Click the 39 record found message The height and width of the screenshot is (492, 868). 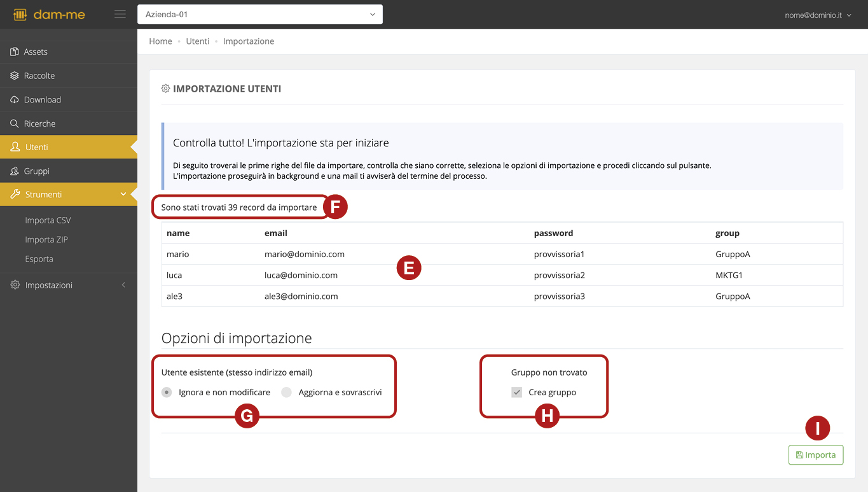click(239, 207)
